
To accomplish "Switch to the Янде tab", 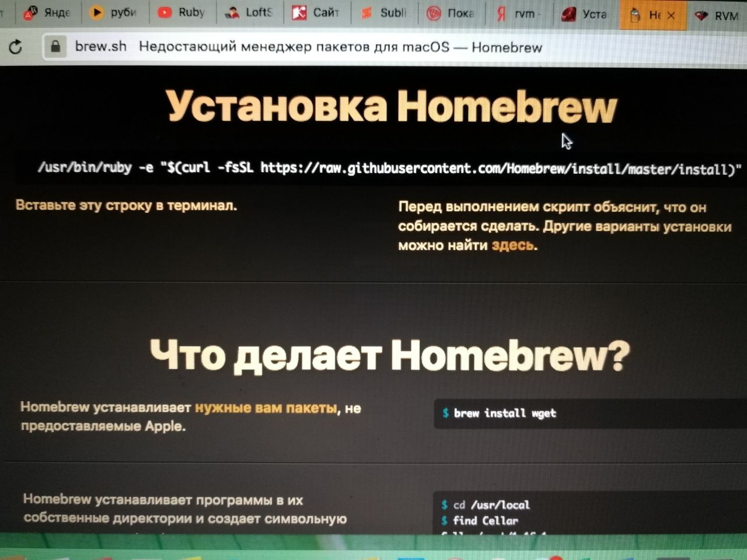I will pos(48,13).
